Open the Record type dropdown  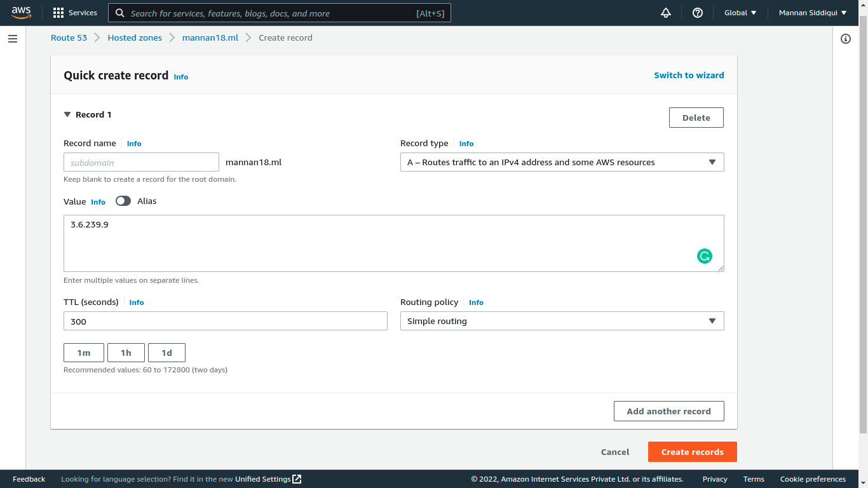562,162
